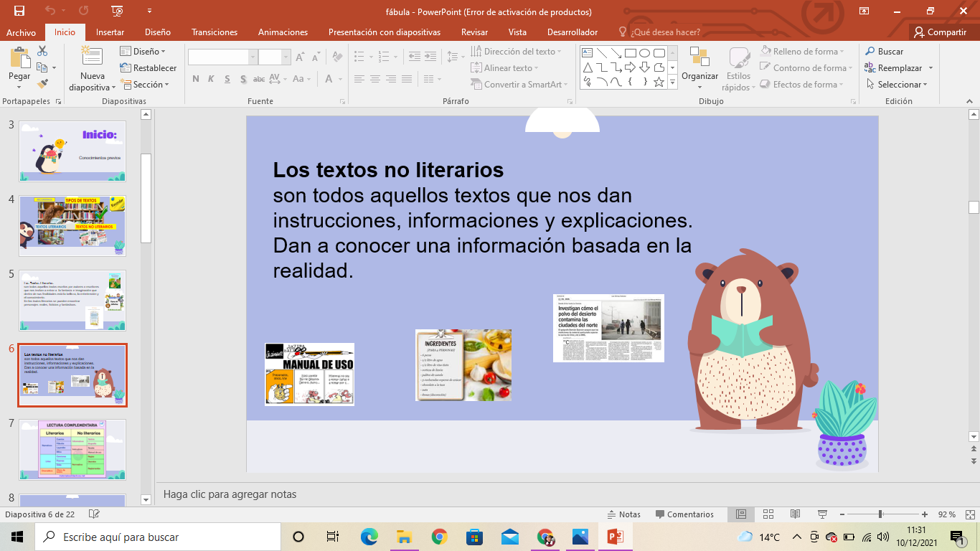The image size is (980, 551).
Task: Open Dirección del texto dropdown
Action: (x=517, y=52)
